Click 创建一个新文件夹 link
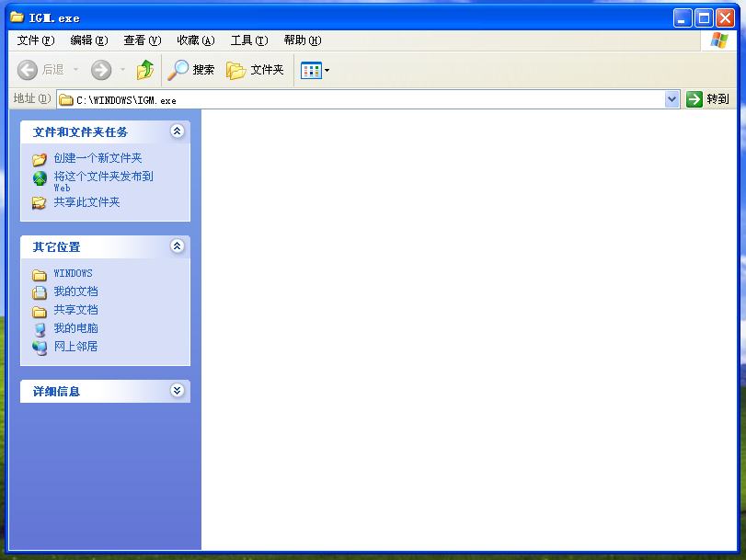Viewport: 746px width, 560px height. (98, 158)
